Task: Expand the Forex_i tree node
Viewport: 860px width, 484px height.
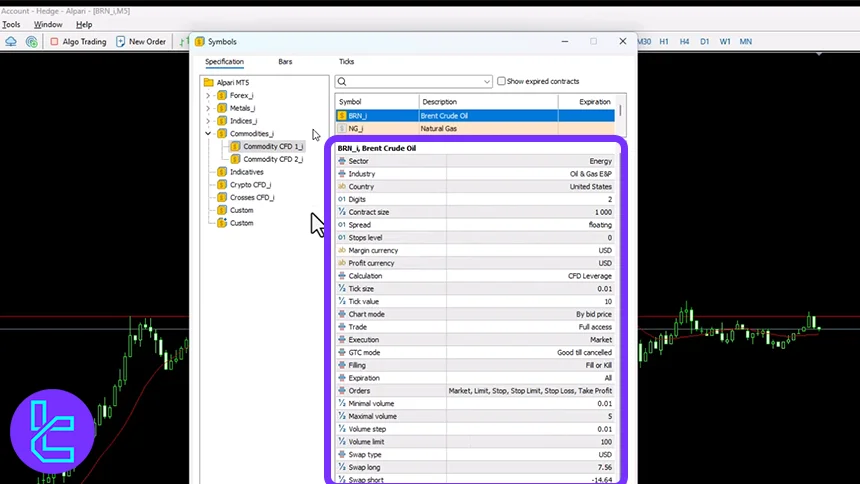Action: click(208, 96)
